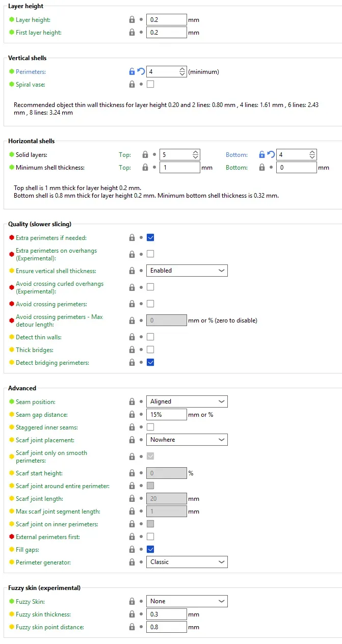Screen dimensions: 342x644
Task: Open the Scarf joint placement dropdown
Action: 187,440
